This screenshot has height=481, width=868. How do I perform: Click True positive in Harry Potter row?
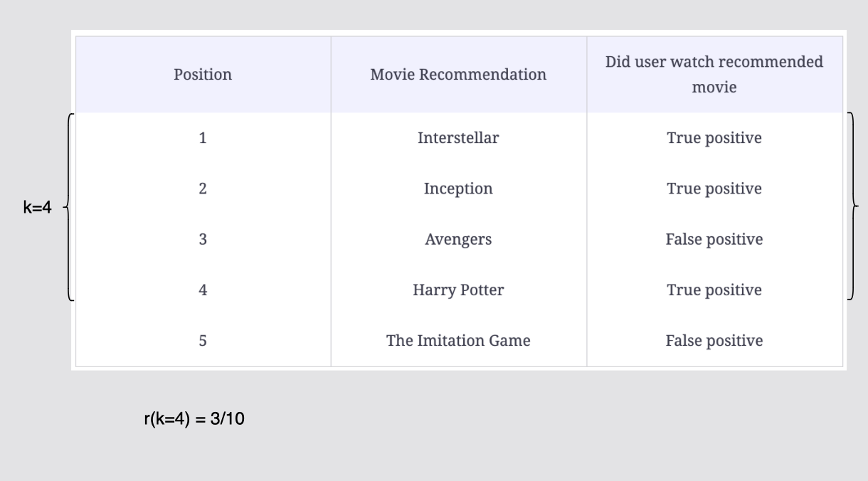714,290
